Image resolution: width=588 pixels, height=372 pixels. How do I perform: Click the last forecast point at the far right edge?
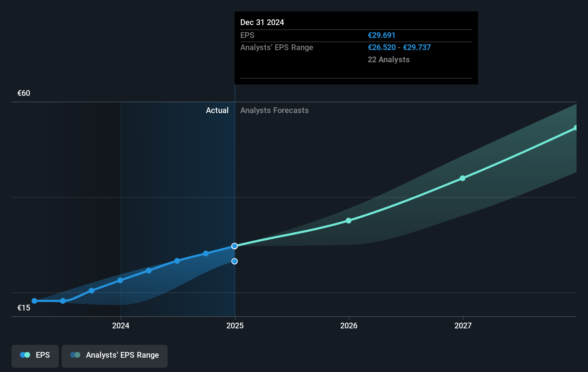576,128
